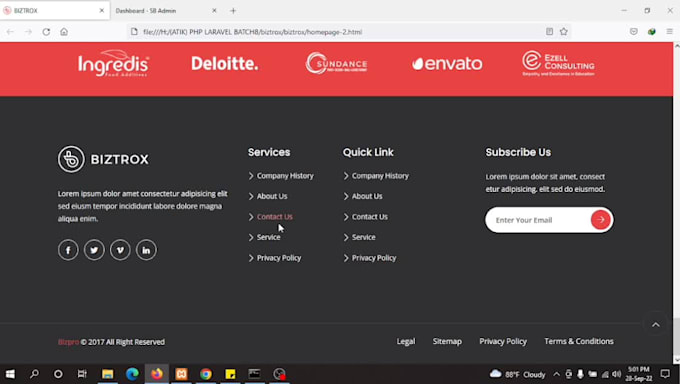Image resolution: width=680 pixels, height=384 pixels.
Task: Open the Firefox extension icon in the toolbar
Action: coord(651,32)
